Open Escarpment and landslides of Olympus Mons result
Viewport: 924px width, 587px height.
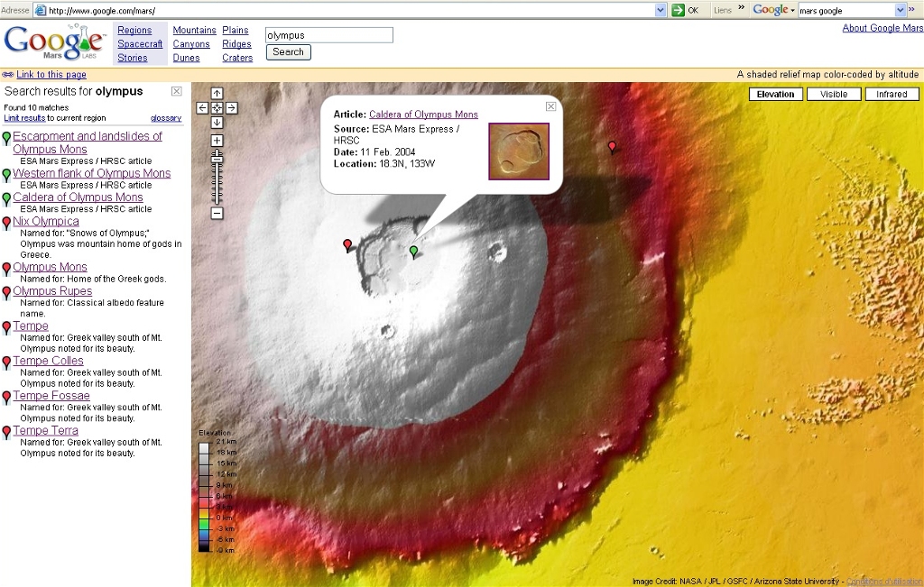click(88, 142)
